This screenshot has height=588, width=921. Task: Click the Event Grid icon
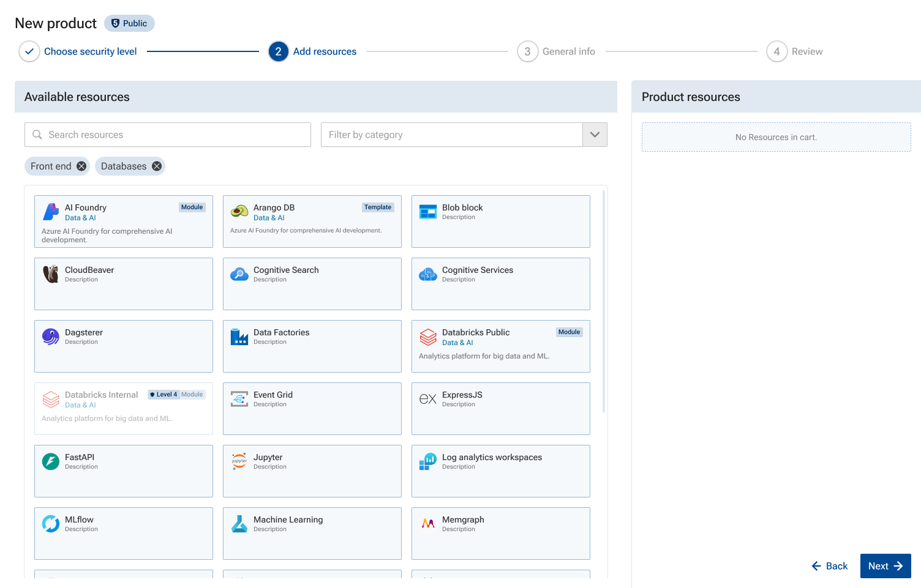click(239, 399)
